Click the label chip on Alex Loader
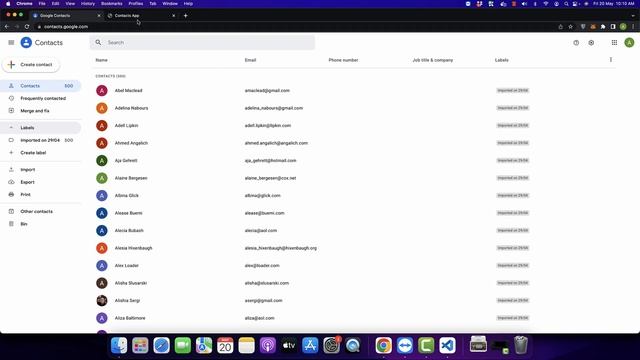The image size is (640, 360). [x=513, y=265]
